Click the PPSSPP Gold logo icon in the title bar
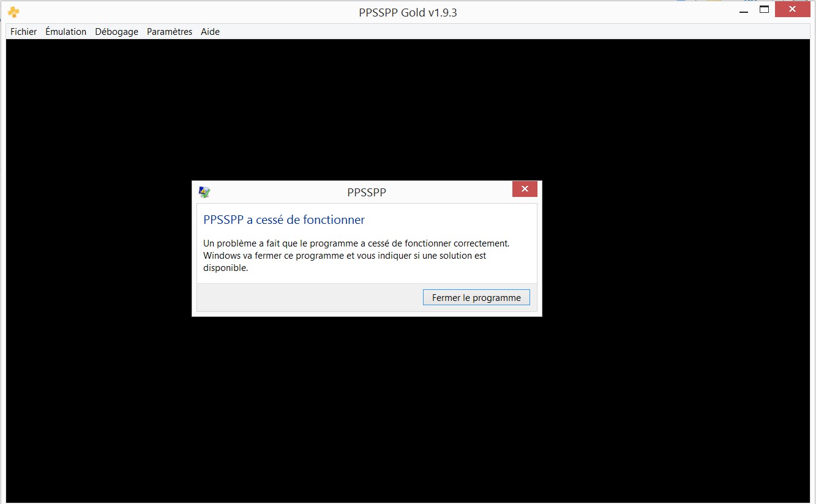The height and width of the screenshot is (504, 816). 13,12
